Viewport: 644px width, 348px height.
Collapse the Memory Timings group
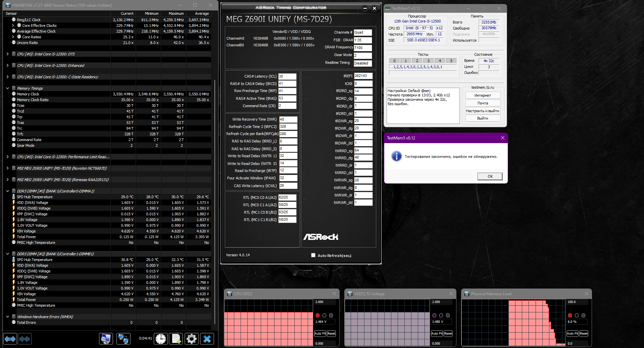8,88
